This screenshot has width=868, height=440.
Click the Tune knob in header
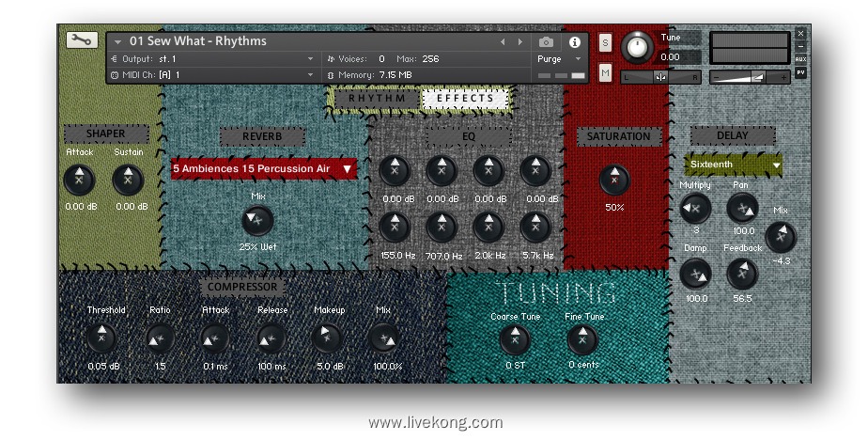coord(636,46)
